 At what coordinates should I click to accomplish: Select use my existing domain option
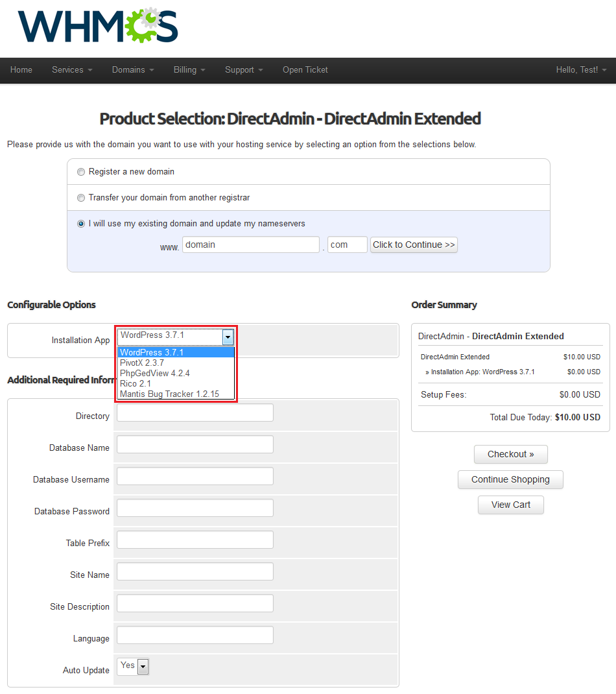coord(81,224)
